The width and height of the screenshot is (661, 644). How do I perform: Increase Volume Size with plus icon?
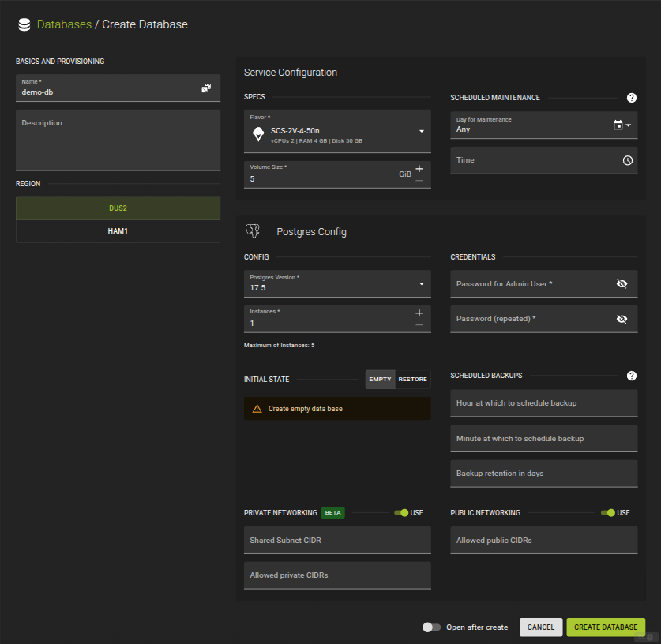419,169
